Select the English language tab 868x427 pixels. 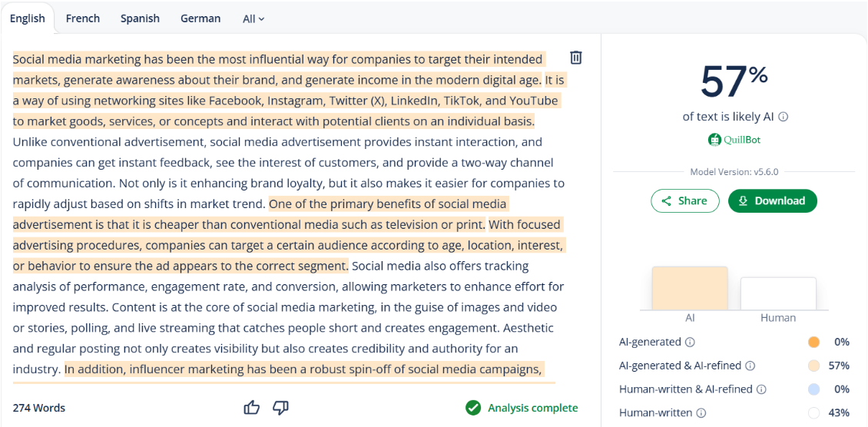pyautogui.click(x=28, y=18)
